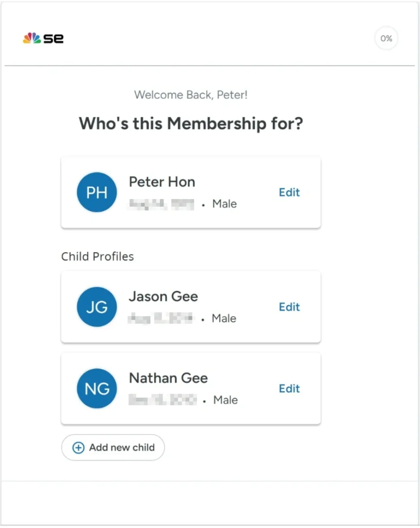
Task: Choose the Jason Gee name text
Action: (163, 296)
